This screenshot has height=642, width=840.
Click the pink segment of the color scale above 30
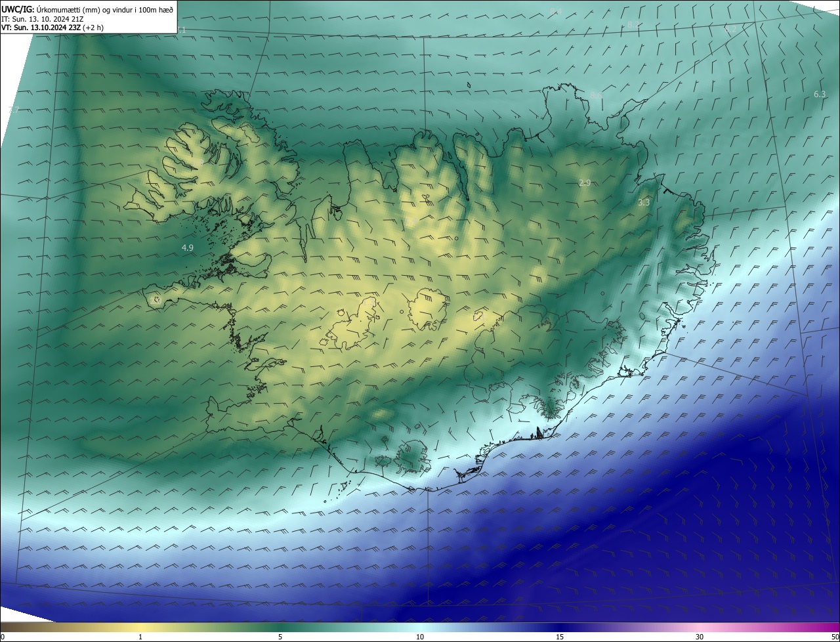(700, 627)
